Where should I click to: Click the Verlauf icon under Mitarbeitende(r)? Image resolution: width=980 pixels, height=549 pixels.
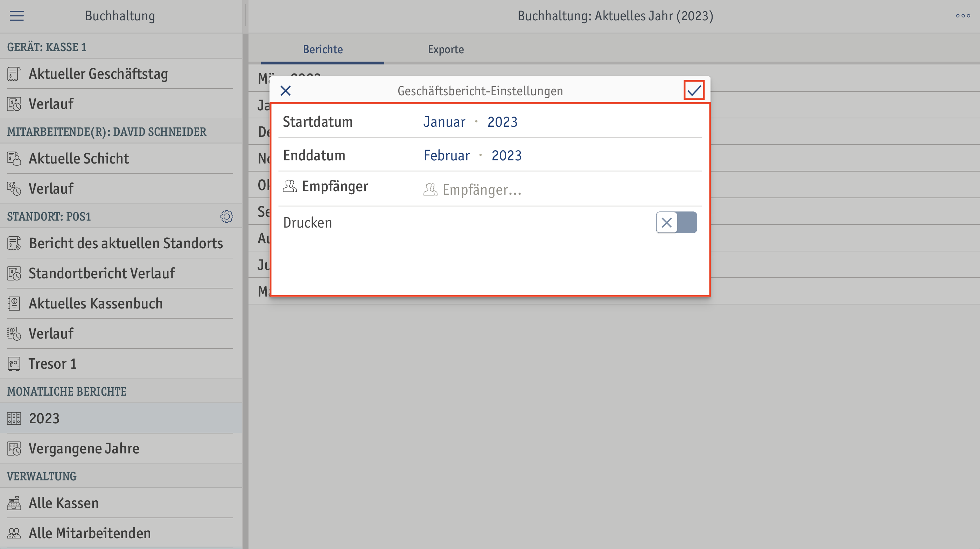pos(14,188)
